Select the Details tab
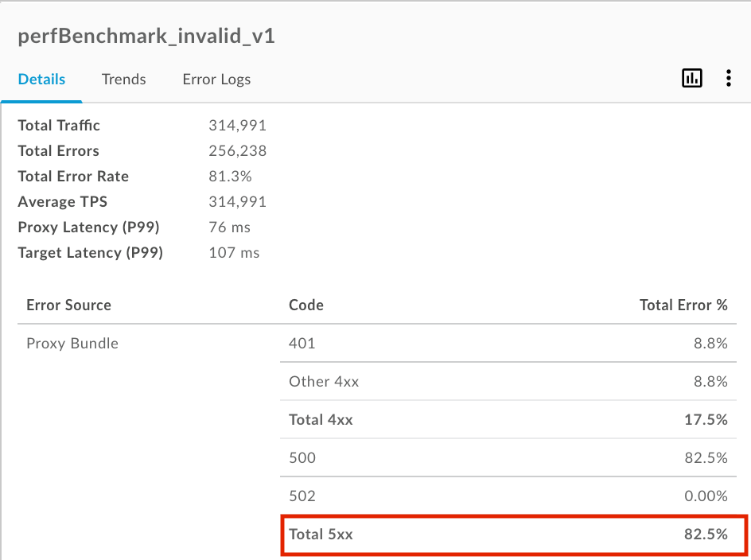751x560 pixels. click(41, 80)
